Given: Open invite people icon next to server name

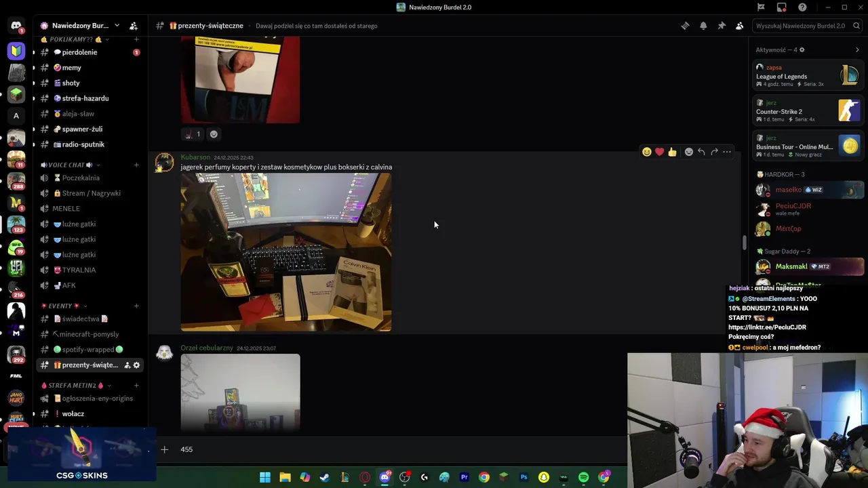Looking at the screenshot, I should pyautogui.click(x=134, y=26).
